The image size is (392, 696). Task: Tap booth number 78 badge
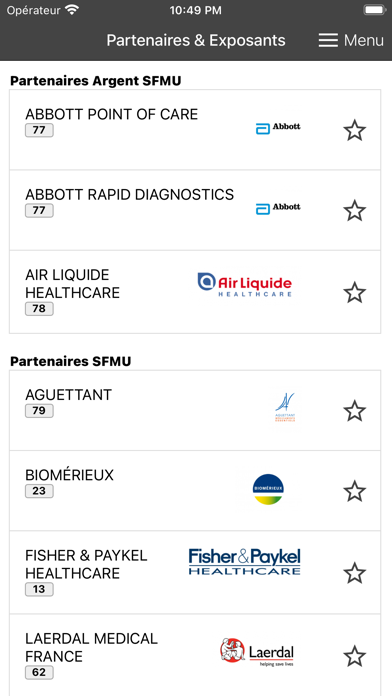39,308
